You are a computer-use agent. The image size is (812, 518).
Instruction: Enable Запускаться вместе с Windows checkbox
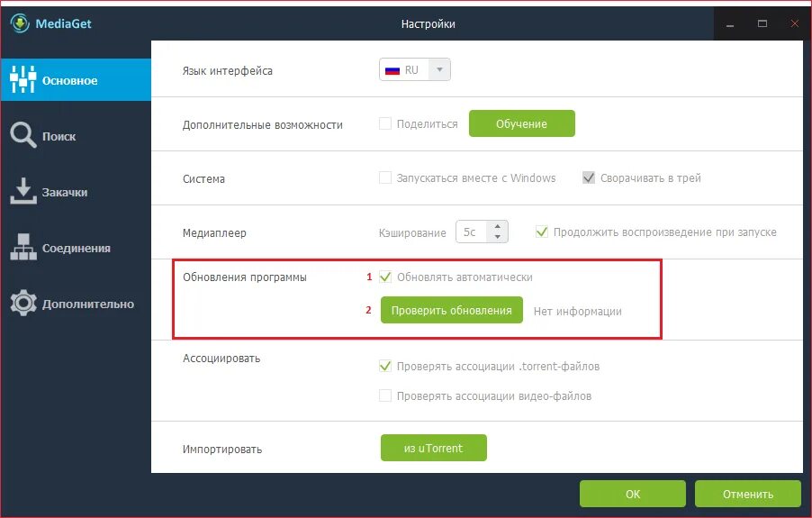[384, 177]
